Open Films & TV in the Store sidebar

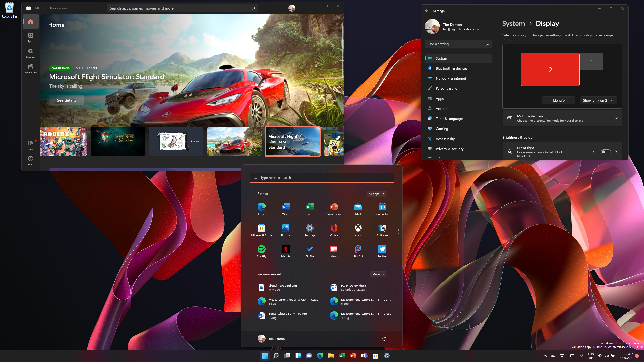click(x=30, y=68)
